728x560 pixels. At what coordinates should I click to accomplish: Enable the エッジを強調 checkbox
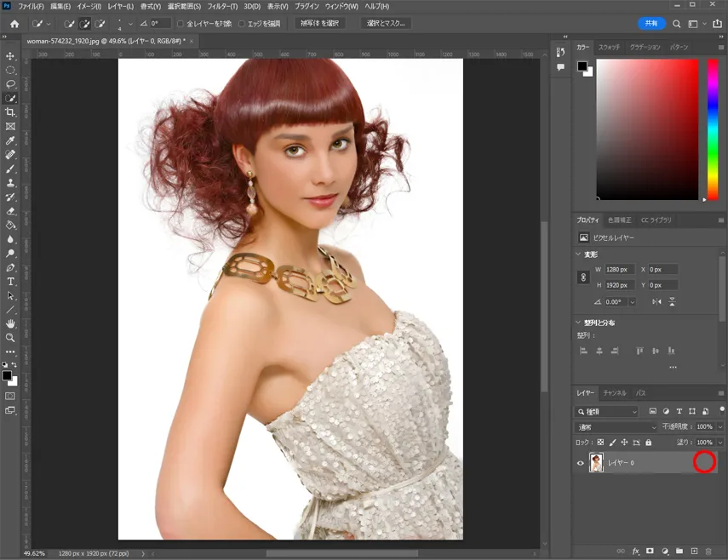pos(243,24)
